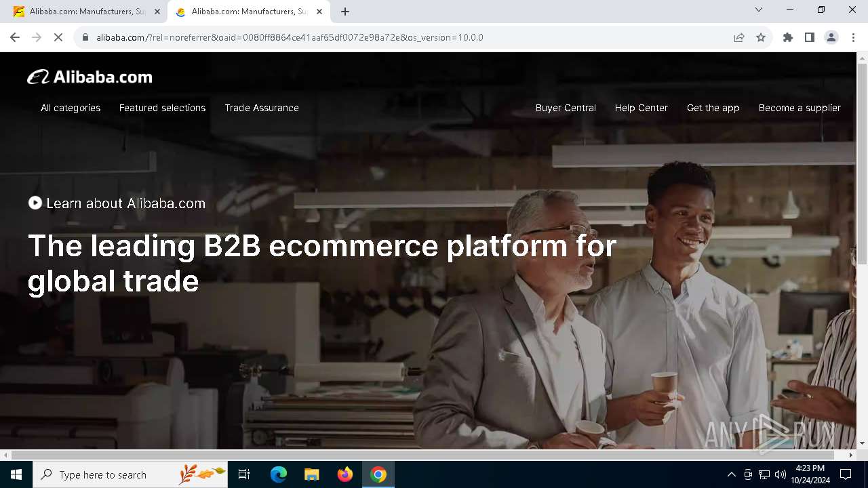Close the active Alibaba.com tab

[x=319, y=12]
